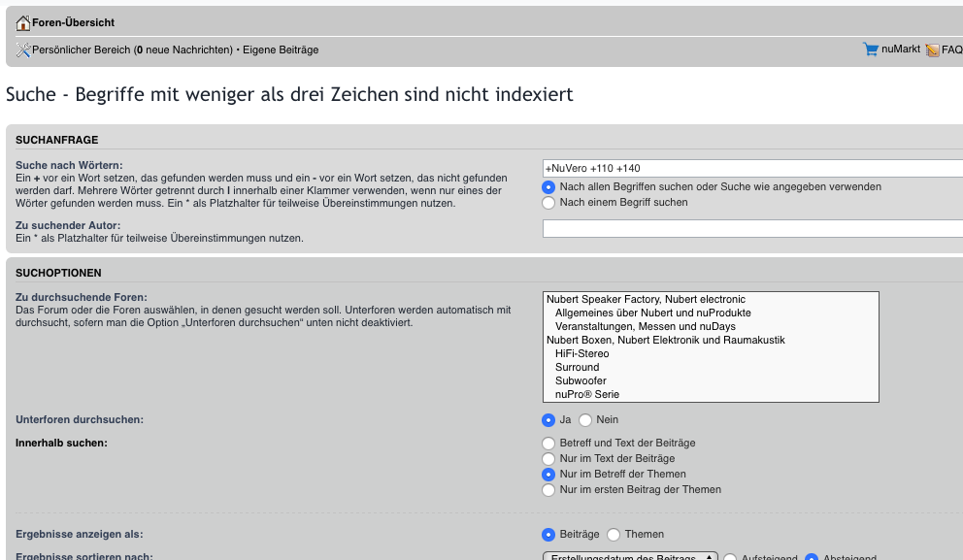Click the home icon beside Foren-Übersicht
Screen dimensions: 963x560
coord(23,23)
